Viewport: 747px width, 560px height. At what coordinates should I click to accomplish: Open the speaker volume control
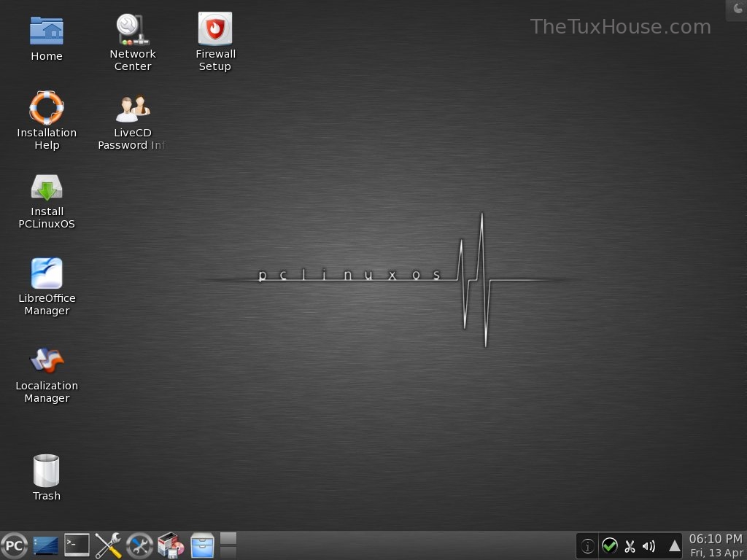pos(649,545)
